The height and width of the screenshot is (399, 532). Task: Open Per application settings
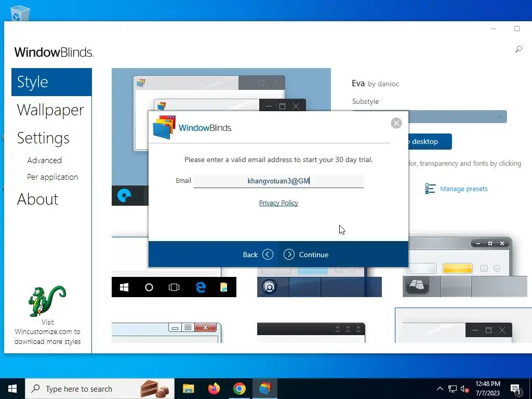(x=52, y=177)
